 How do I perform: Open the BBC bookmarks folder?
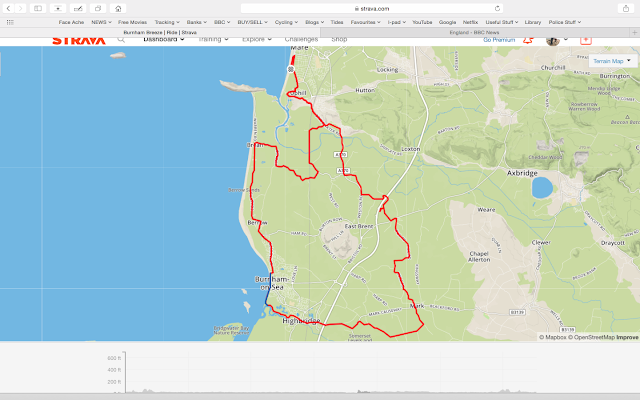[x=222, y=22]
